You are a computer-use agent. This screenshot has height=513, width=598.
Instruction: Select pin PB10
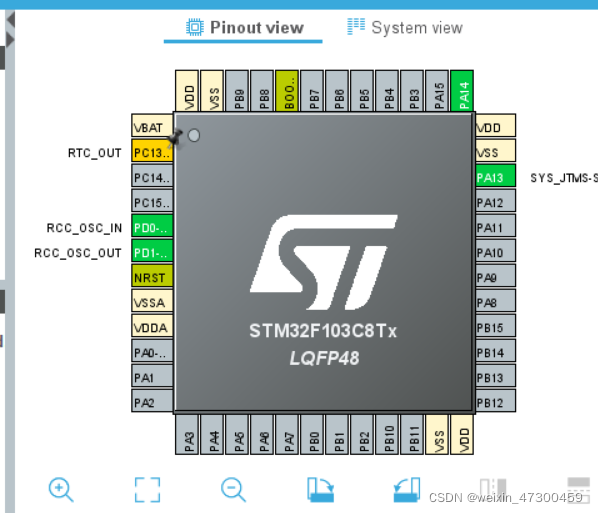pos(387,434)
